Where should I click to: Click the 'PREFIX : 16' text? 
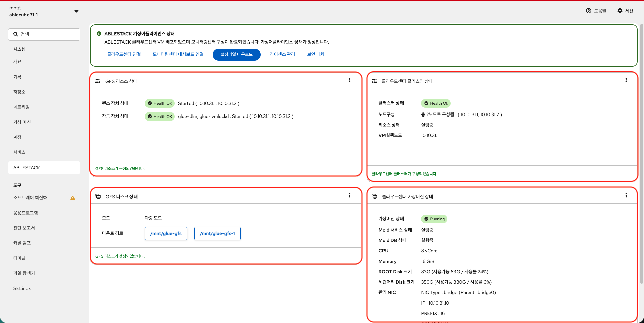[433, 314]
